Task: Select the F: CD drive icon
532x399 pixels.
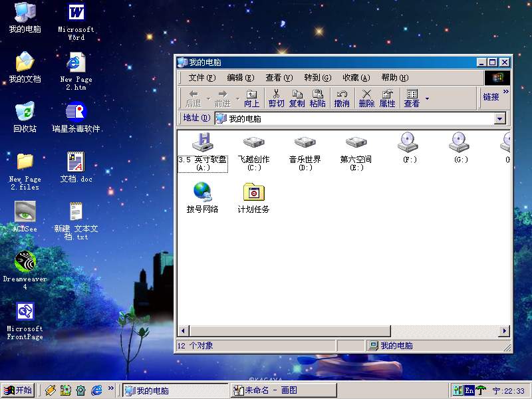Action: click(408, 148)
